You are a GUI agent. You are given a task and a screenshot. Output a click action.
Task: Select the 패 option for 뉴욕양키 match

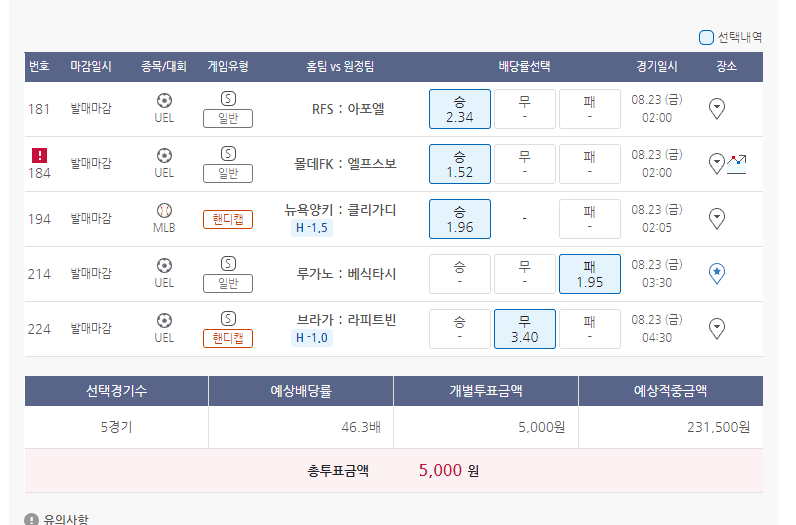click(x=589, y=219)
